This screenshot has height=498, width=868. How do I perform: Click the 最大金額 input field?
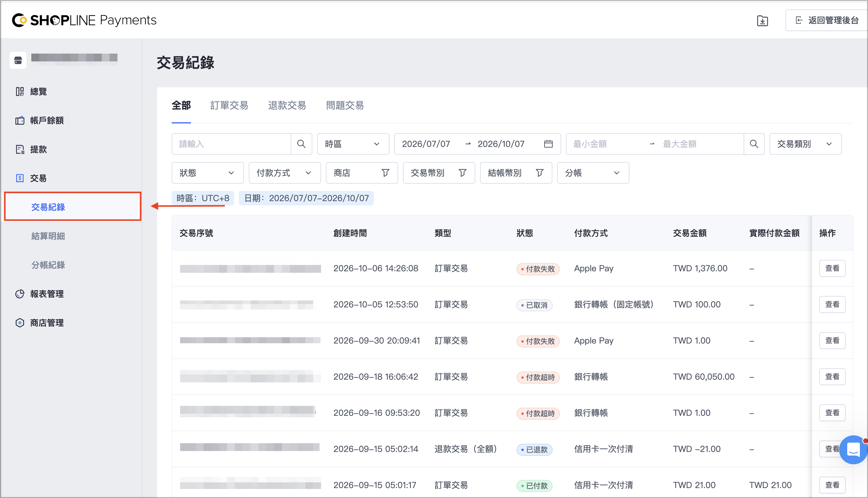tap(699, 144)
